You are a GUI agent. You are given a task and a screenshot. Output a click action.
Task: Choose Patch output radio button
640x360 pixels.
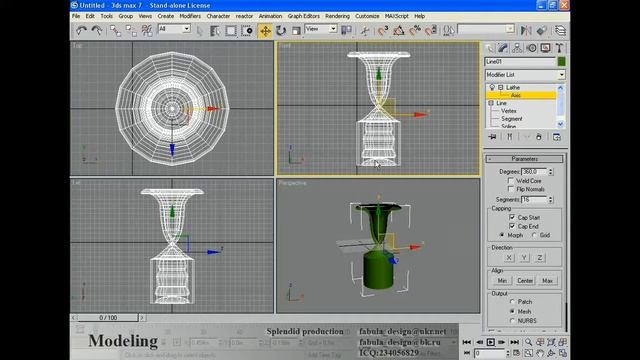click(513, 302)
